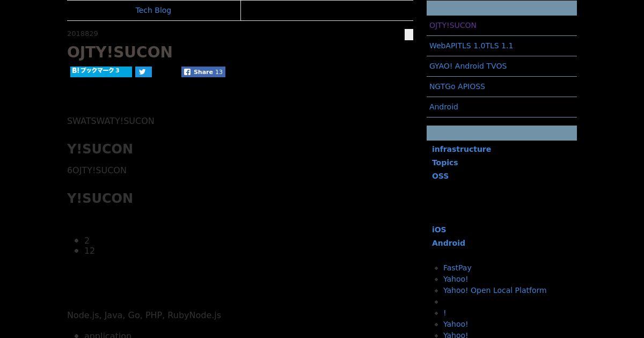Select the infrastructure category
Image resolution: width=644 pixels, height=338 pixels.
[x=462, y=149]
